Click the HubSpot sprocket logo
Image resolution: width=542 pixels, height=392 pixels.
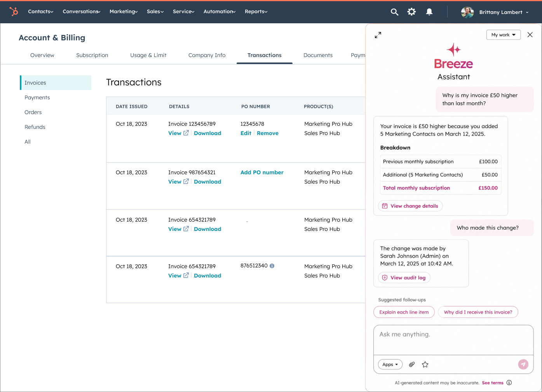[x=14, y=12]
